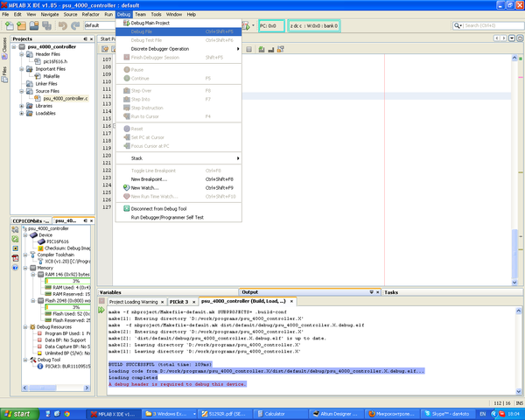The height and width of the screenshot is (420, 525).
Task: Open the Refactor menu
Action: [91, 14]
